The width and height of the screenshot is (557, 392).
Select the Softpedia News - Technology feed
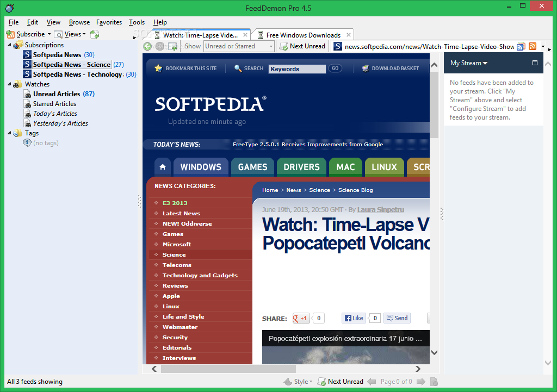(x=77, y=74)
